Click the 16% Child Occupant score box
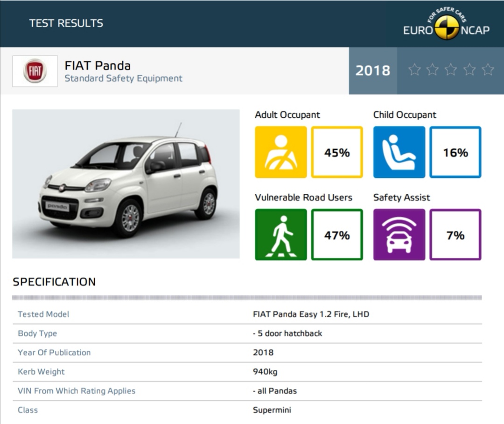This screenshot has width=504, height=424. click(455, 152)
